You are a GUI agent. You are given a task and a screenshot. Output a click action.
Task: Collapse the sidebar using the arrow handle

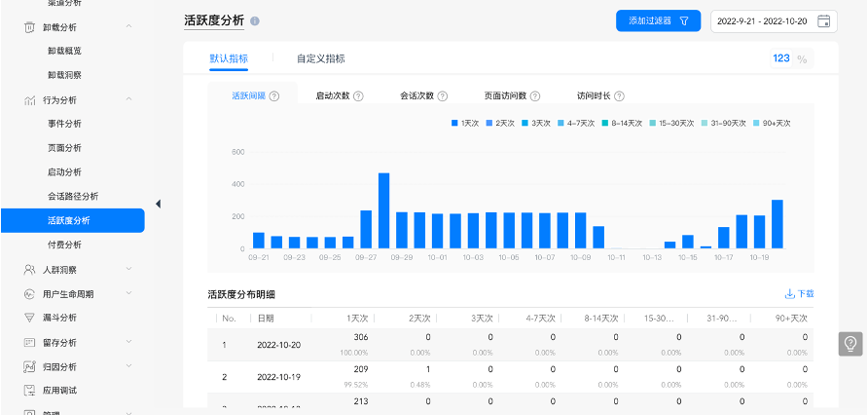[158, 203]
